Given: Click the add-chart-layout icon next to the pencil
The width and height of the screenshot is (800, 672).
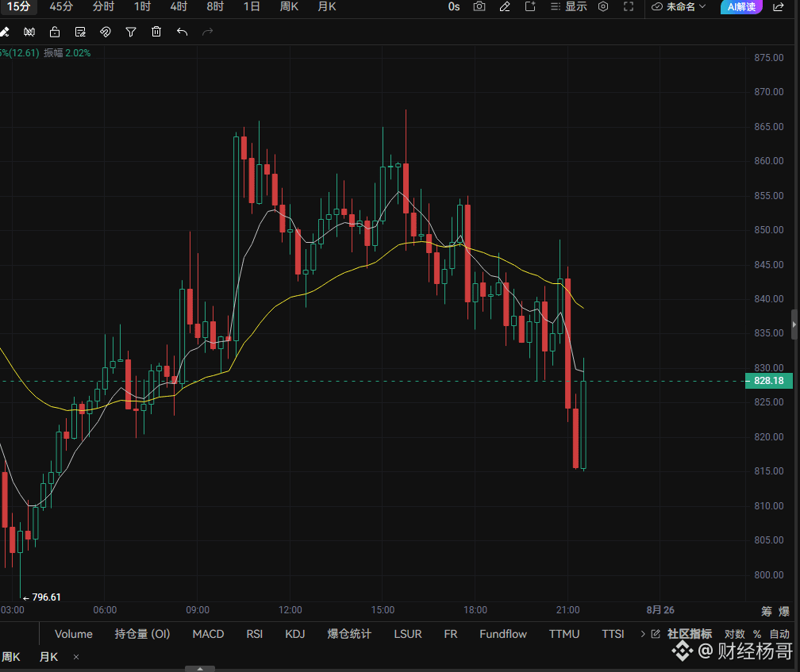Looking at the screenshot, I should pyautogui.click(x=530, y=6).
